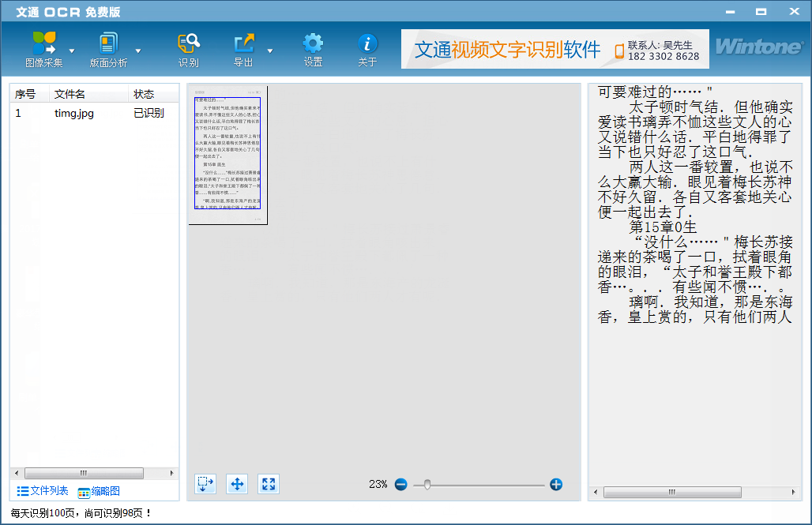Click the 图像采集 (image capture) icon

[43, 44]
